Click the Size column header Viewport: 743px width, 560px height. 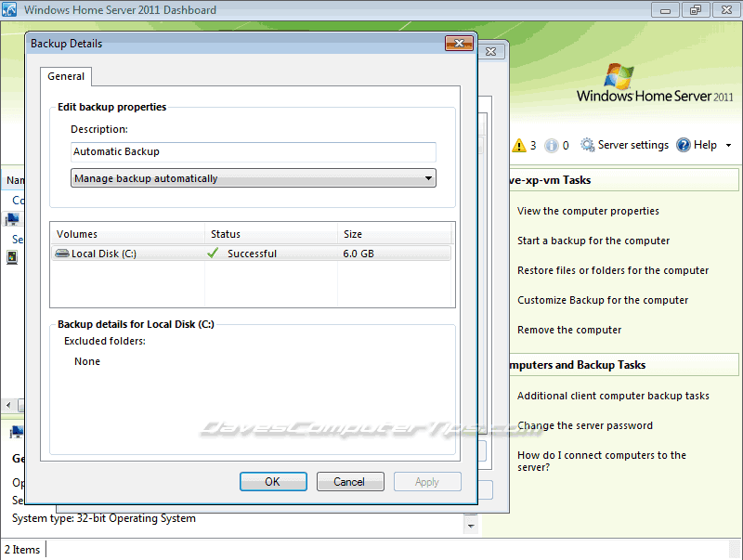(396, 234)
